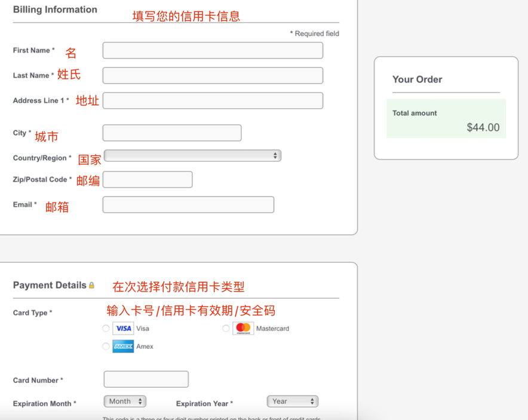The image size is (528, 420).
Task: Click into the Last Name field
Action: click(213, 76)
